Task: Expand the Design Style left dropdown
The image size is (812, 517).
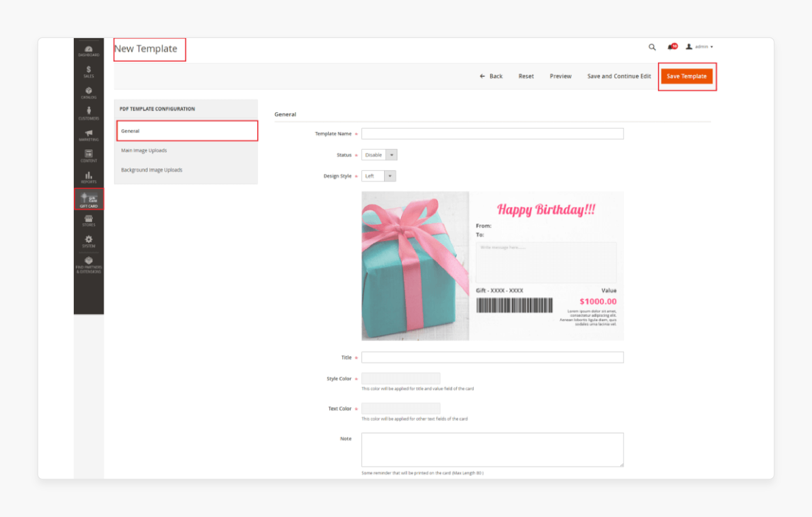Action: (x=390, y=176)
